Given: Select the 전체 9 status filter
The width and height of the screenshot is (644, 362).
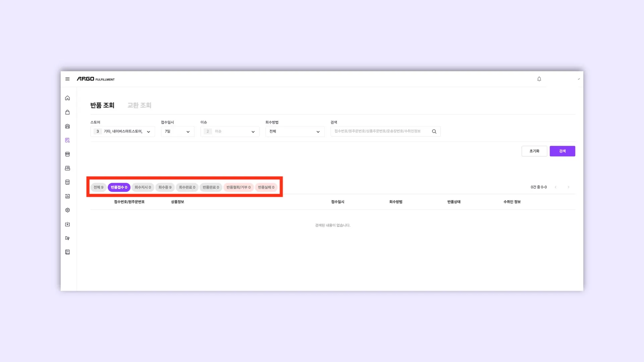Looking at the screenshot, I should click(x=98, y=187).
